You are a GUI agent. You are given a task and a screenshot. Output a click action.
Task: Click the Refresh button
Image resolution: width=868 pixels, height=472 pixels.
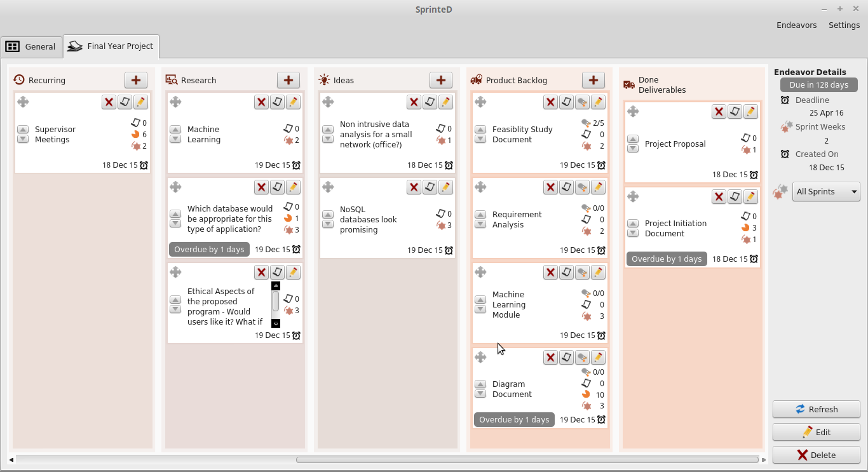click(x=816, y=409)
